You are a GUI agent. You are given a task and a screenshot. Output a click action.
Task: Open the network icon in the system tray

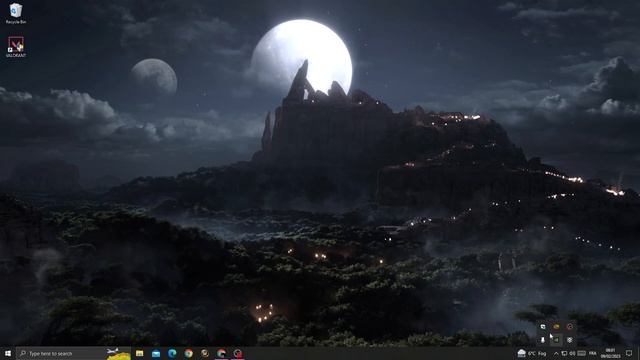click(x=564, y=353)
